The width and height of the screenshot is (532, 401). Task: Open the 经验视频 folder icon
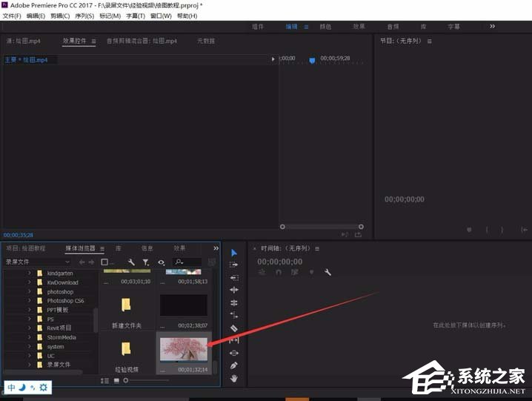tap(126, 348)
